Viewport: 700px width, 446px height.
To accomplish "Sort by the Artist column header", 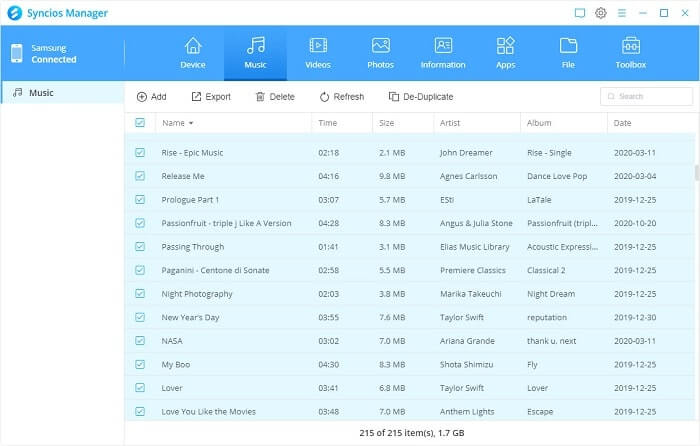I will (450, 123).
